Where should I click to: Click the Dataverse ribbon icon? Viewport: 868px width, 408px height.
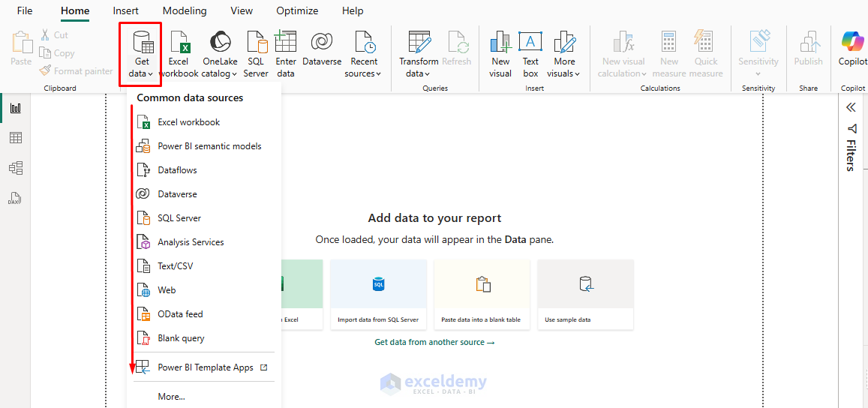pyautogui.click(x=322, y=41)
